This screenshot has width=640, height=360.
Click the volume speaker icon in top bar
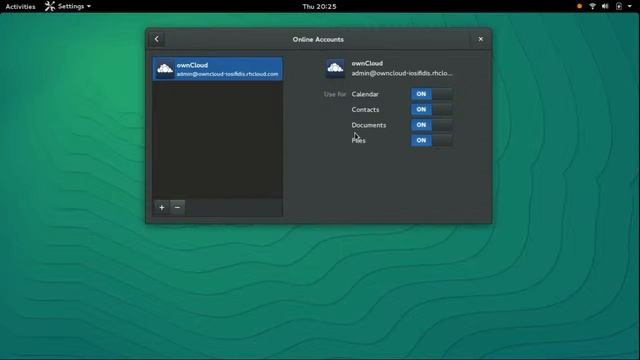pos(605,7)
